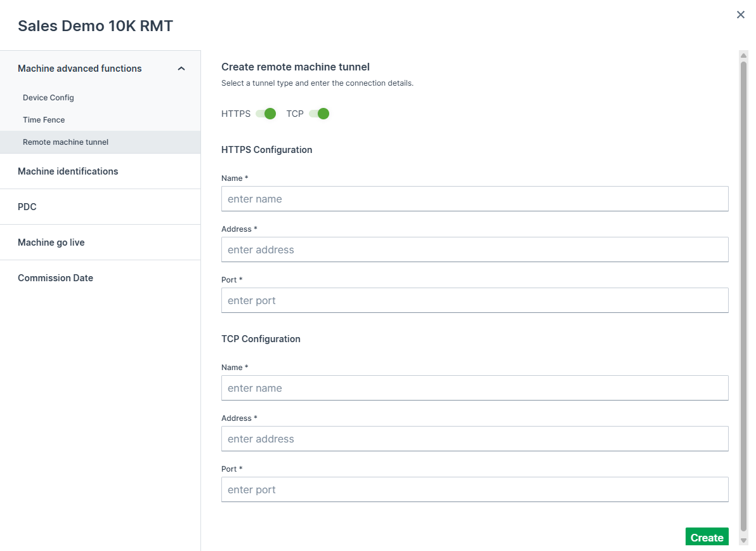Turn off the TCP tunnel toggle
The image size is (756, 551).
tap(319, 114)
